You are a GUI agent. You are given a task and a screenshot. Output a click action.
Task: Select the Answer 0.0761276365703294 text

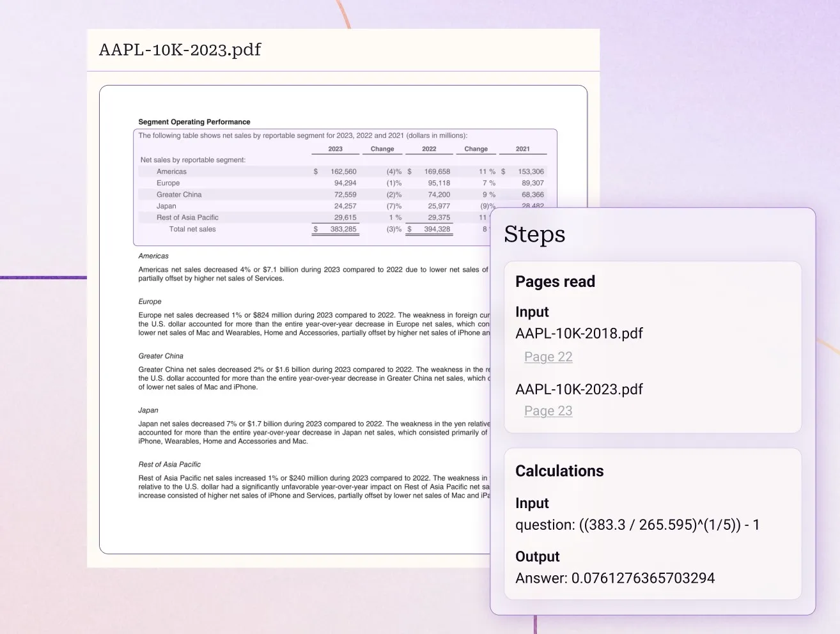(x=615, y=578)
